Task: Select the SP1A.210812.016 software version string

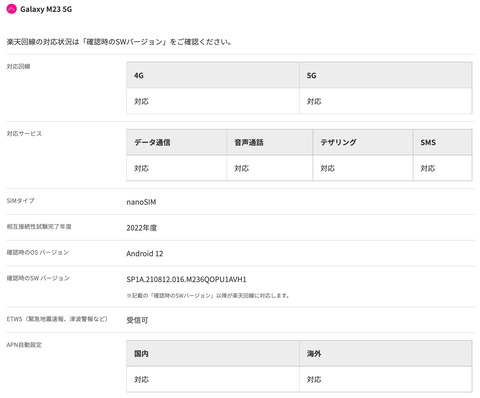Action: coord(186,279)
